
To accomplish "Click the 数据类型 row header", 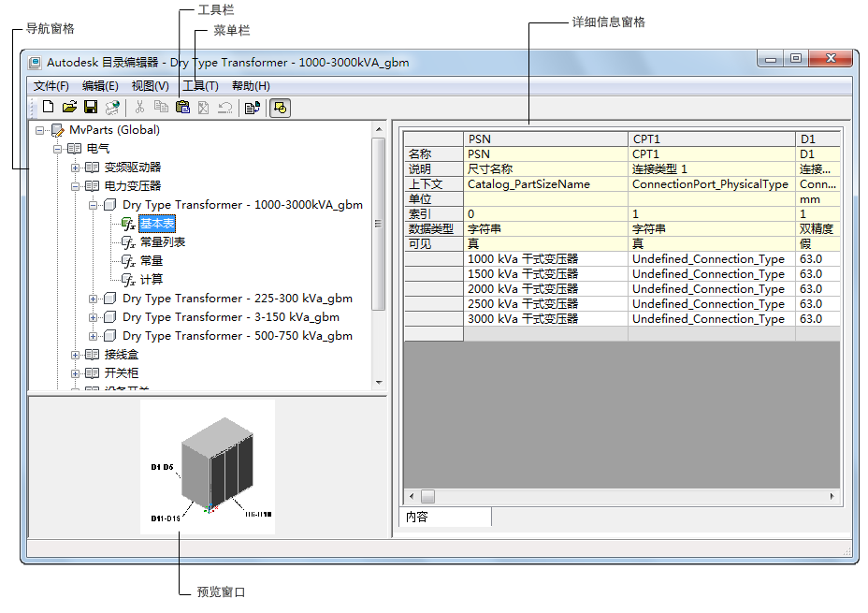I will click(433, 228).
